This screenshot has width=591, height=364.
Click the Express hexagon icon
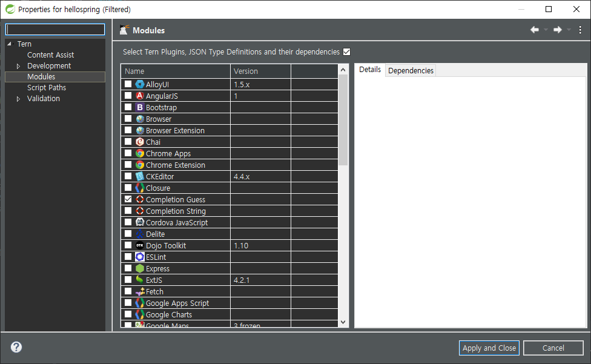pyautogui.click(x=140, y=268)
